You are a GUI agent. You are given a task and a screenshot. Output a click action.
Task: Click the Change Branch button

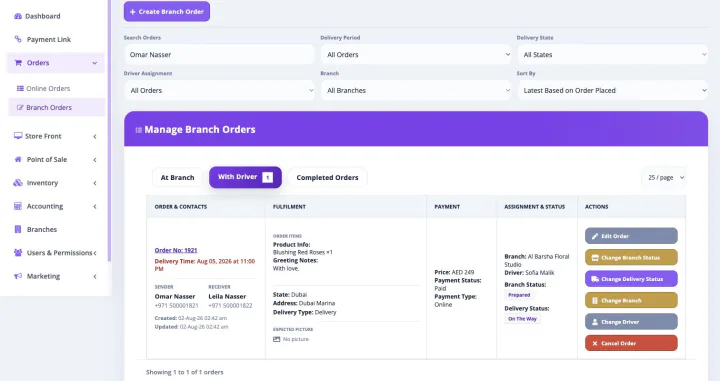[631, 300]
